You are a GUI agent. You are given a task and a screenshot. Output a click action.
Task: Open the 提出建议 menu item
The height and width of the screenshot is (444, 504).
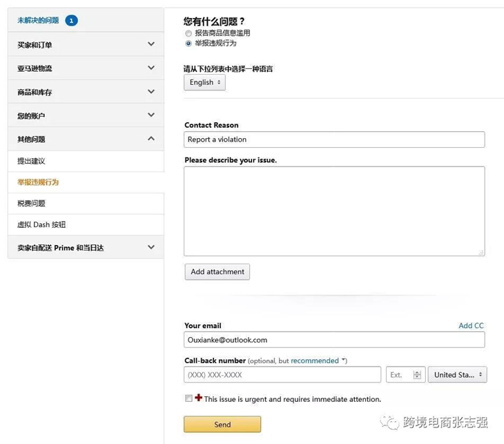31,161
